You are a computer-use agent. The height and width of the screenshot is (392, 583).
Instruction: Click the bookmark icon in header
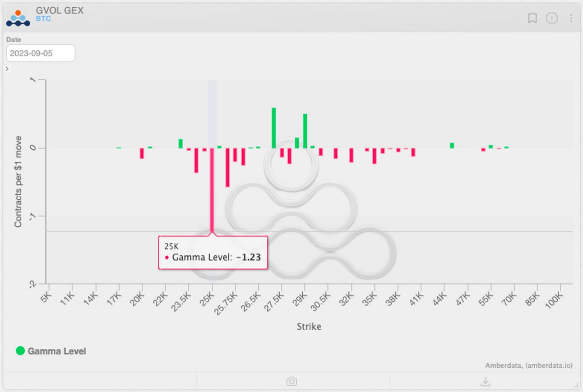(x=532, y=18)
